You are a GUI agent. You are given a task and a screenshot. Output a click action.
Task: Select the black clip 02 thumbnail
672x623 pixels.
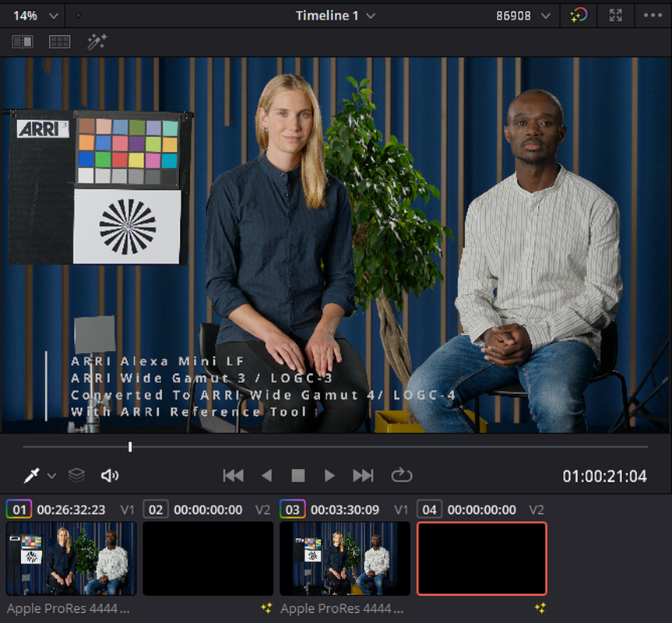pos(208,558)
